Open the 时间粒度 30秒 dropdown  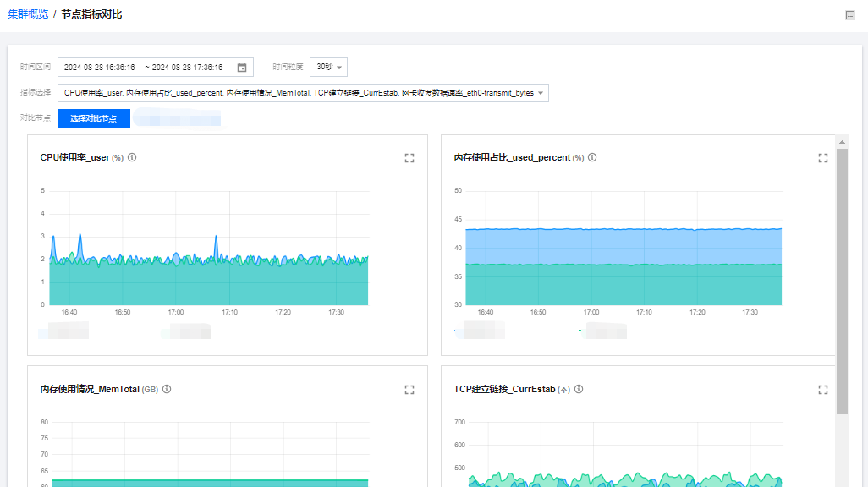pyautogui.click(x=328, y=68)
